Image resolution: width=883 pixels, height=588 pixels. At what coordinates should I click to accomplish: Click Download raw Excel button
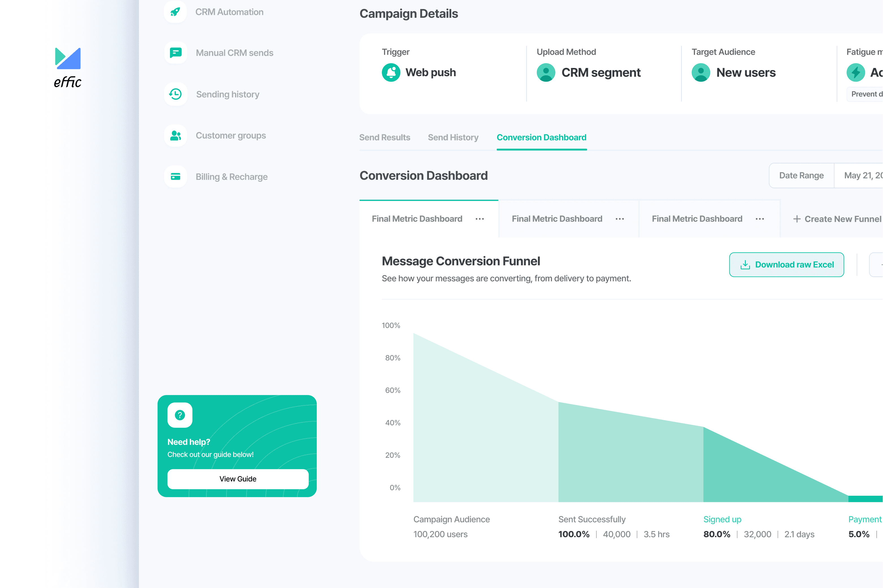(786, 265)
